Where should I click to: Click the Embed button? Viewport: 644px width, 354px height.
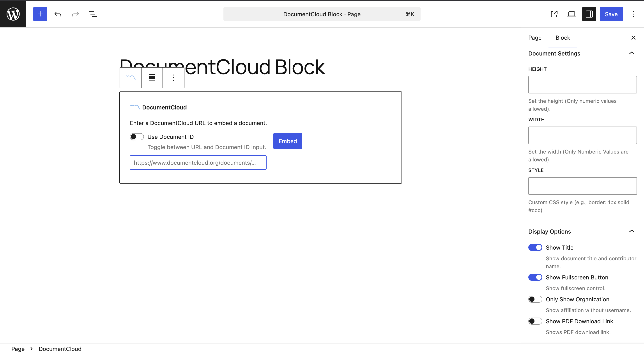click(288, 141)
